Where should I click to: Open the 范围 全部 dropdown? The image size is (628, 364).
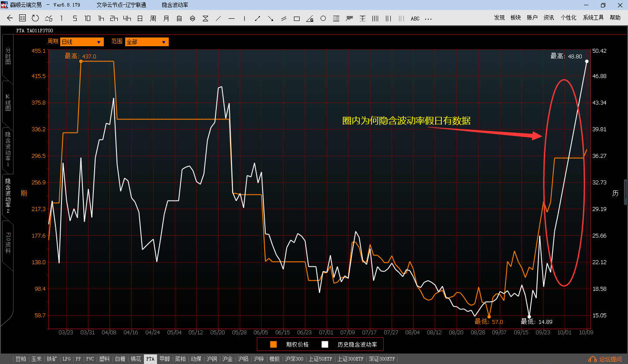point(147,42)
